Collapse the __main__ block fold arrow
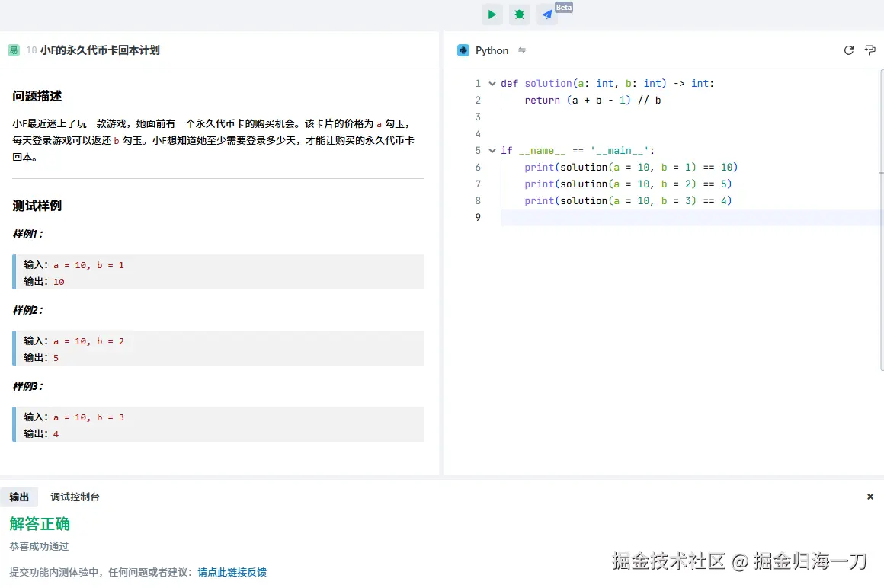 click(x=492, y=150)
